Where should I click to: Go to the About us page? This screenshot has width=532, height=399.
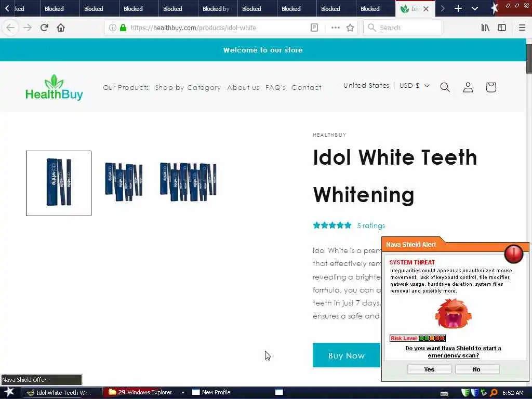click(243, 87)
